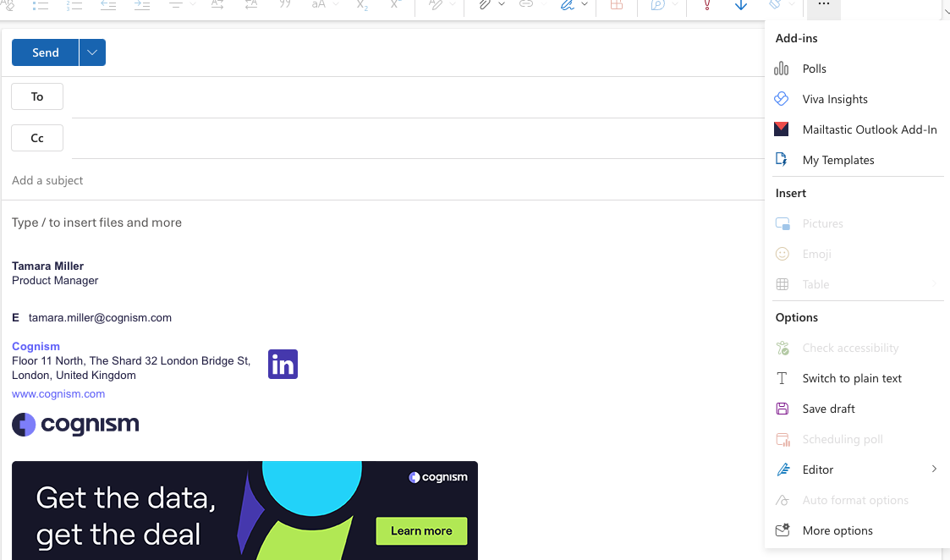The width and height of the screenshot is (950, 560).
Task: Toggle the toolbar overflow three-dots button
Action: click(823, 5)
